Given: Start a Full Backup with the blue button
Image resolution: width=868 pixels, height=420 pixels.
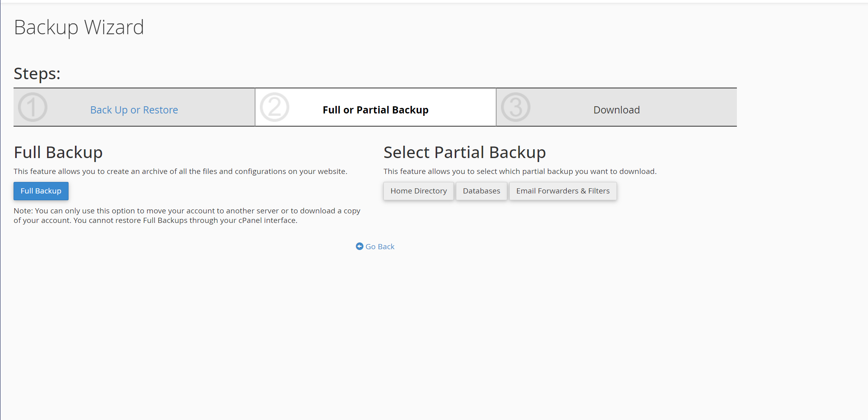Looking at the screenshot, I should click(x=41, y=191).
